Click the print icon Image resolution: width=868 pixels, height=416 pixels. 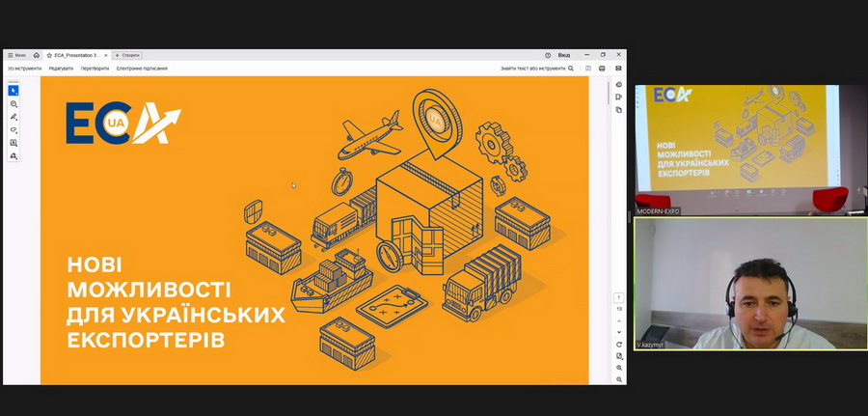coord(602,69)
